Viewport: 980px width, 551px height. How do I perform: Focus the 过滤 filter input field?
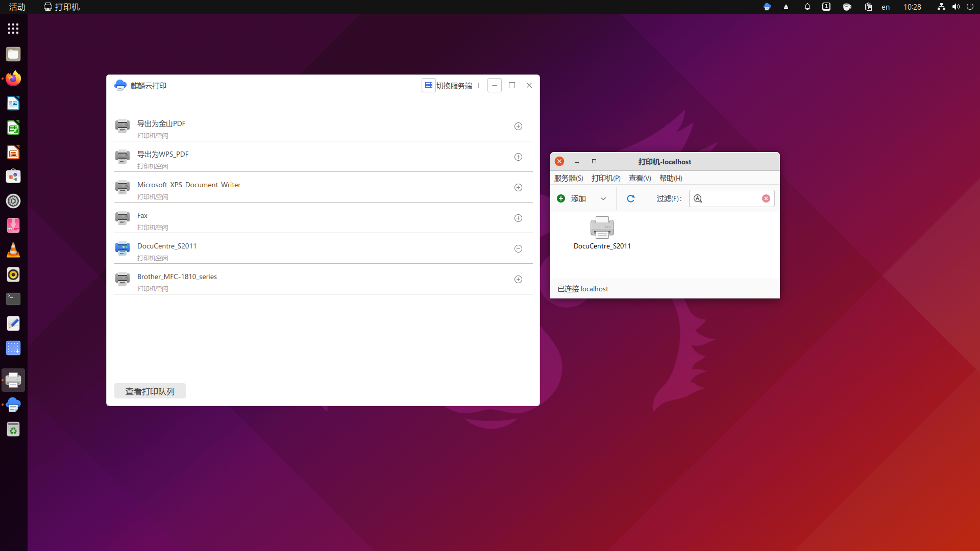[732, 198]
